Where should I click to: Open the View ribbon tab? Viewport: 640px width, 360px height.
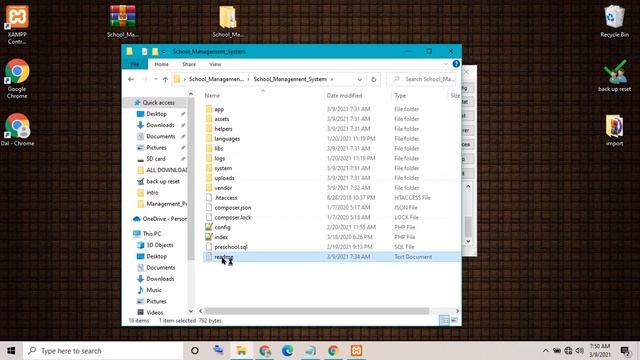(215, 64)
